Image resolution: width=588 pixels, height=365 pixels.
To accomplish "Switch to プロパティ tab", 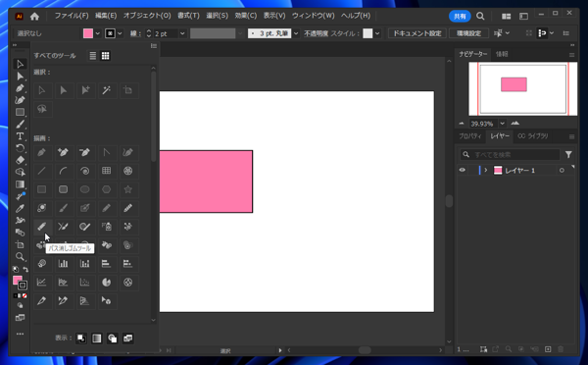I will [470, 136].
